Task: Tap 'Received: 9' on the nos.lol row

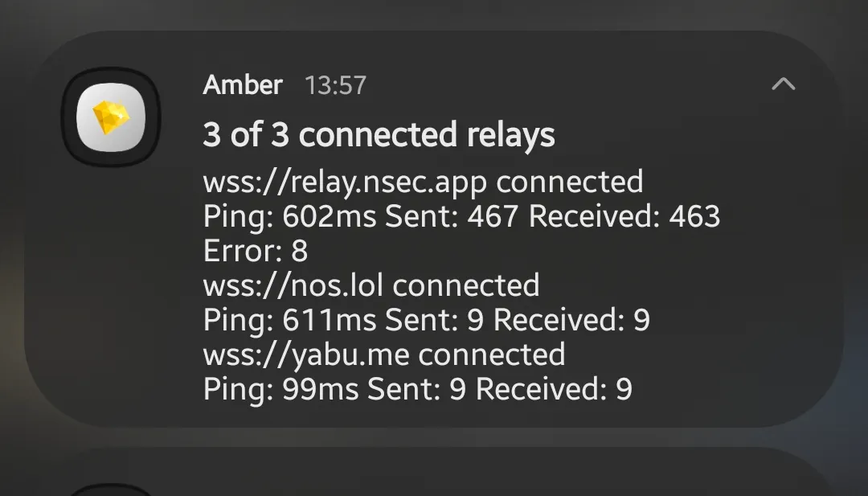Action: [571, 320]
